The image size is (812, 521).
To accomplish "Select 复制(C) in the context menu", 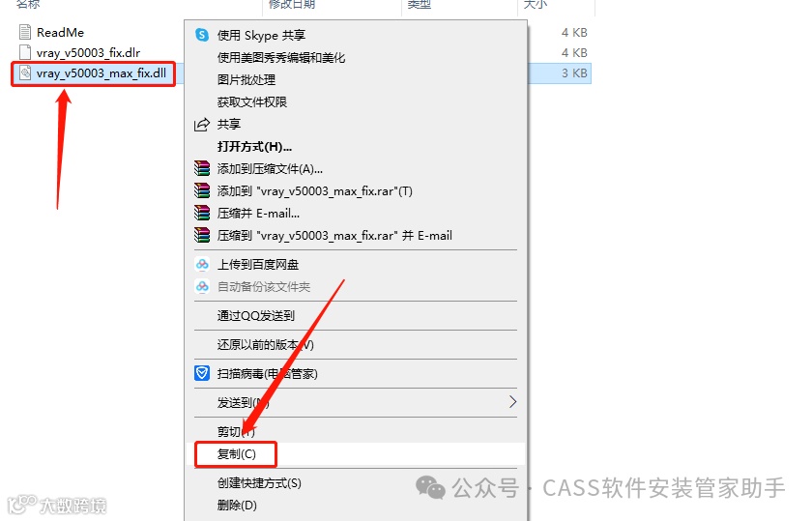I will (x=236, y=454).
